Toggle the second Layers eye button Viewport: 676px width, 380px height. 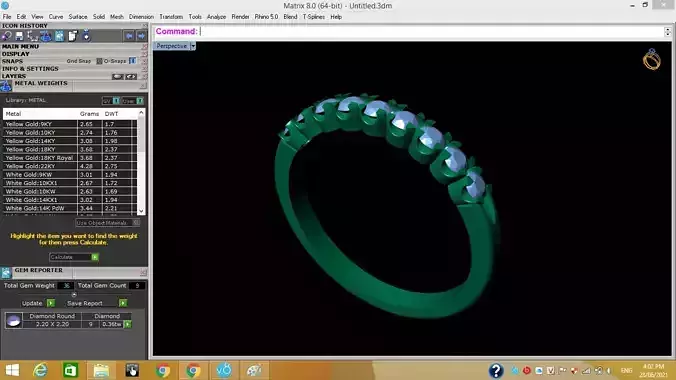(x=131, y=76)
